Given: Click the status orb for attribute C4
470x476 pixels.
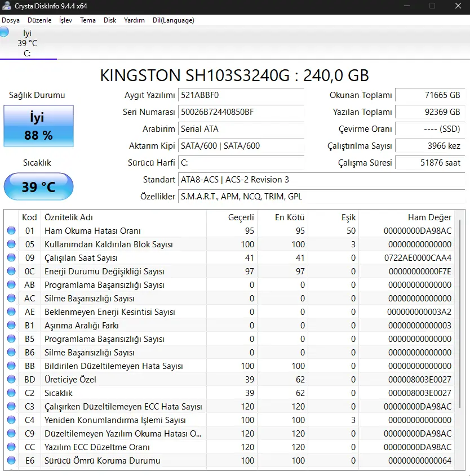Looking at the screenshot, I should 11,420.
